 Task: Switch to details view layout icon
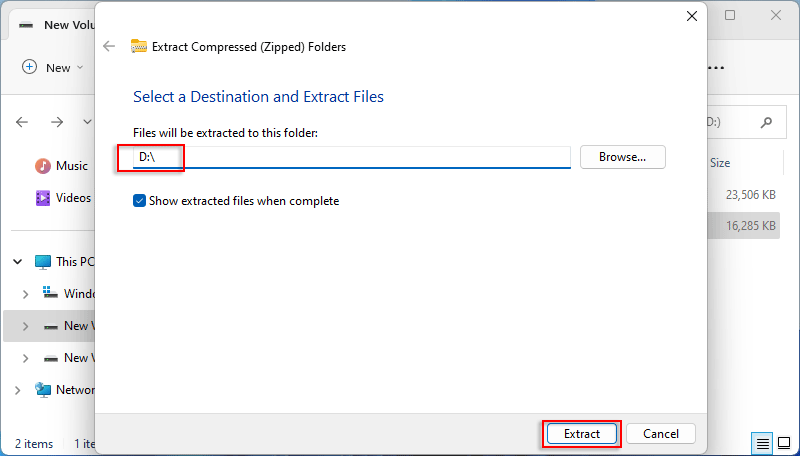point(763,442)
